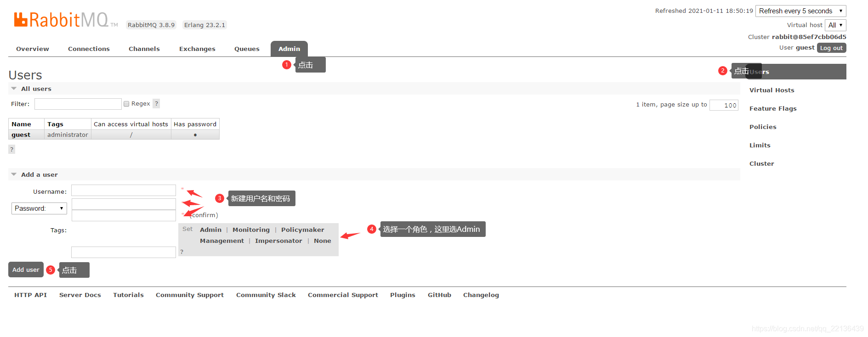Focus the first Password input field
Image resolution: width=868 pixels, height=337 pixels.
tap(124, 204)
